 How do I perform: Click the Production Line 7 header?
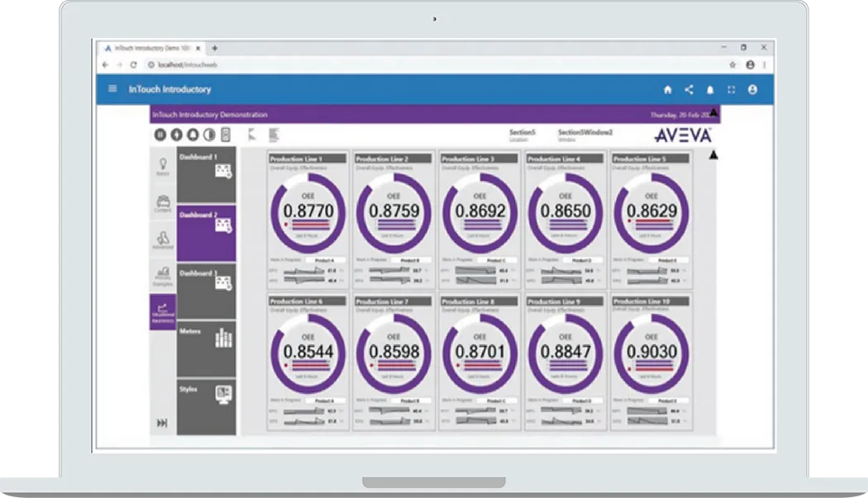[393, 301]
